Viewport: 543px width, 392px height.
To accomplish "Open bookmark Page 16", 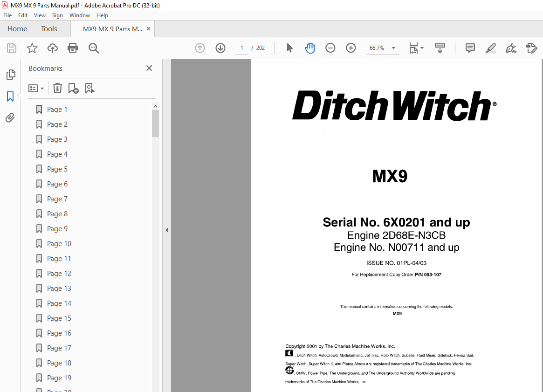I will [x=59, y=333].
